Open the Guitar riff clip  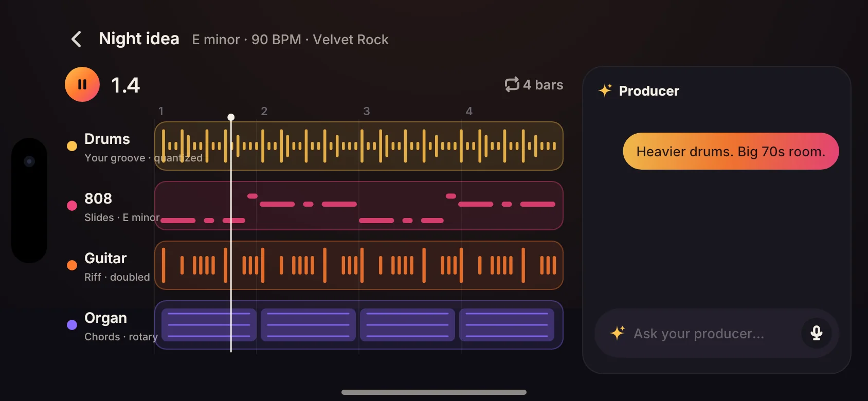click(x=359, y=265)
